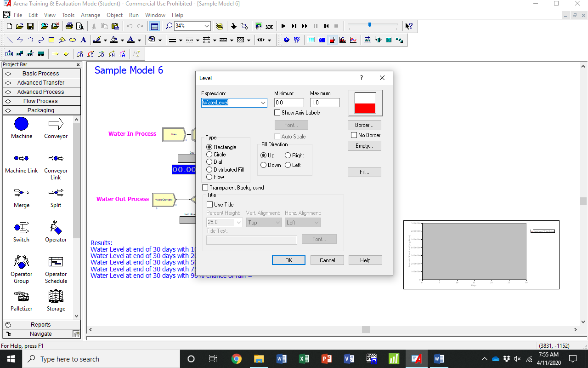Select Distributed Fill type radio button

[209, 170]
